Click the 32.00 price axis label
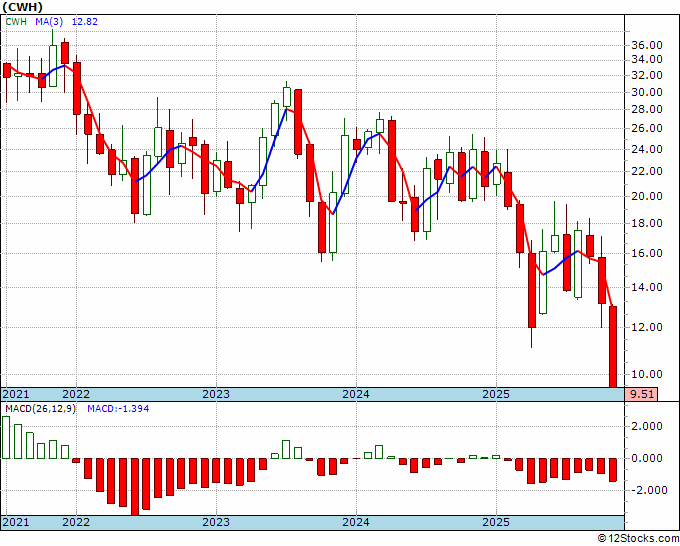Image resolution: width=680 pixels, height=546 pixels. pos(647,75)
